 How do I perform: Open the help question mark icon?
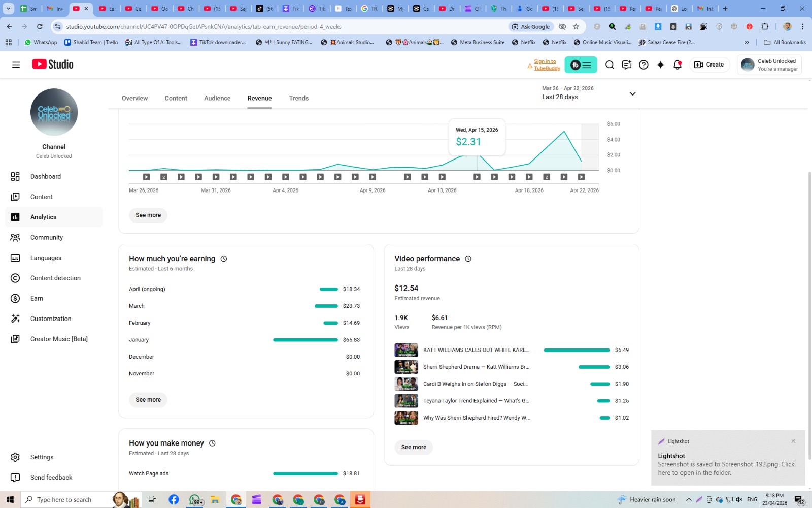(x=644, y=65)
